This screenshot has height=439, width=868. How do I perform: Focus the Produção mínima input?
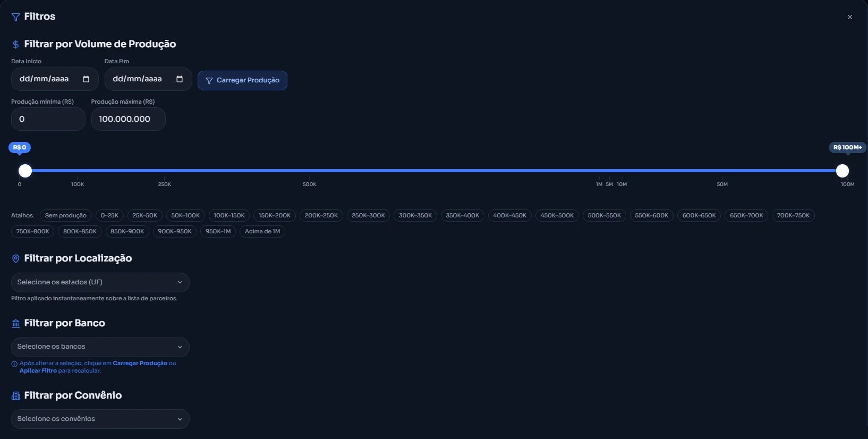pos(48,119)
